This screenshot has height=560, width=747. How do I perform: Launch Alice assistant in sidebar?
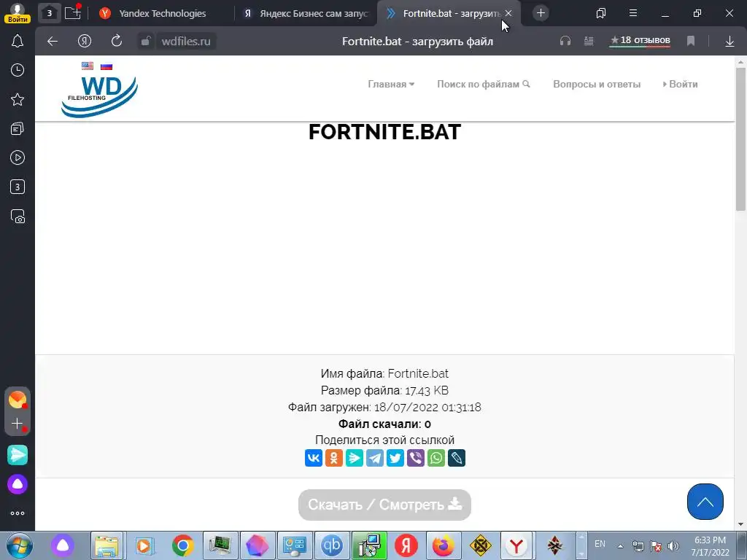tap(18, 484)
